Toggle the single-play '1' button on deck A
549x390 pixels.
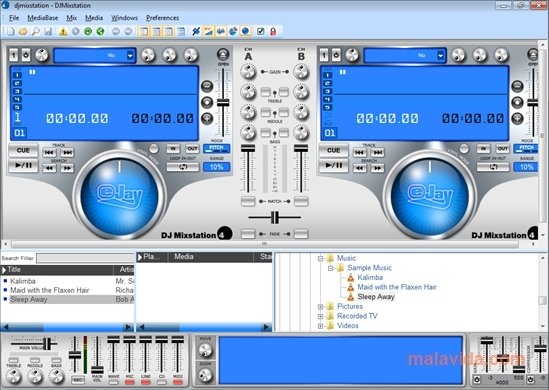(x=13, y=55)
